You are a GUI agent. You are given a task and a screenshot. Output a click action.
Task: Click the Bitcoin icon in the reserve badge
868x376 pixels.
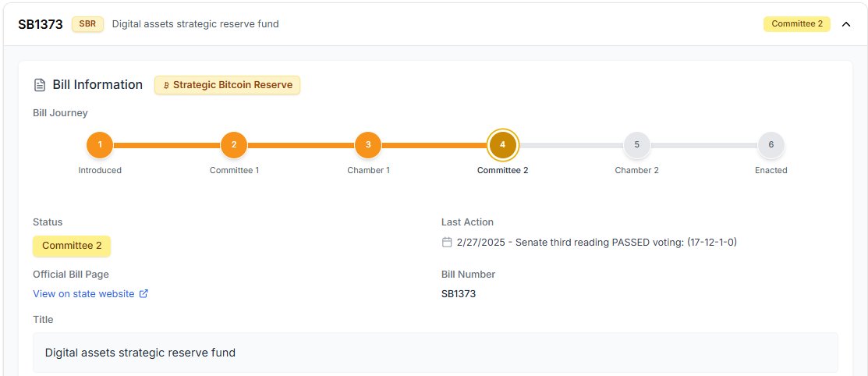pyautogui.click(x=166, y=85)
